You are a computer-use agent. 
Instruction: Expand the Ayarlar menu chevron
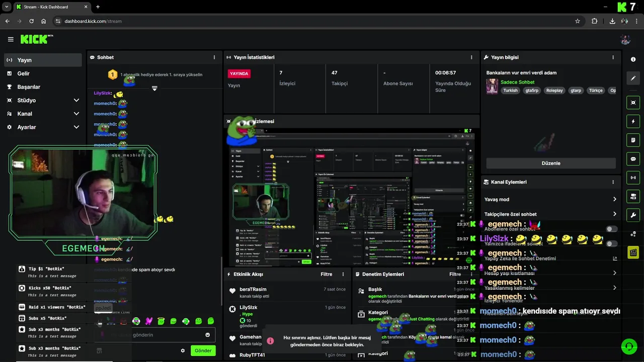tap(76, 127)
